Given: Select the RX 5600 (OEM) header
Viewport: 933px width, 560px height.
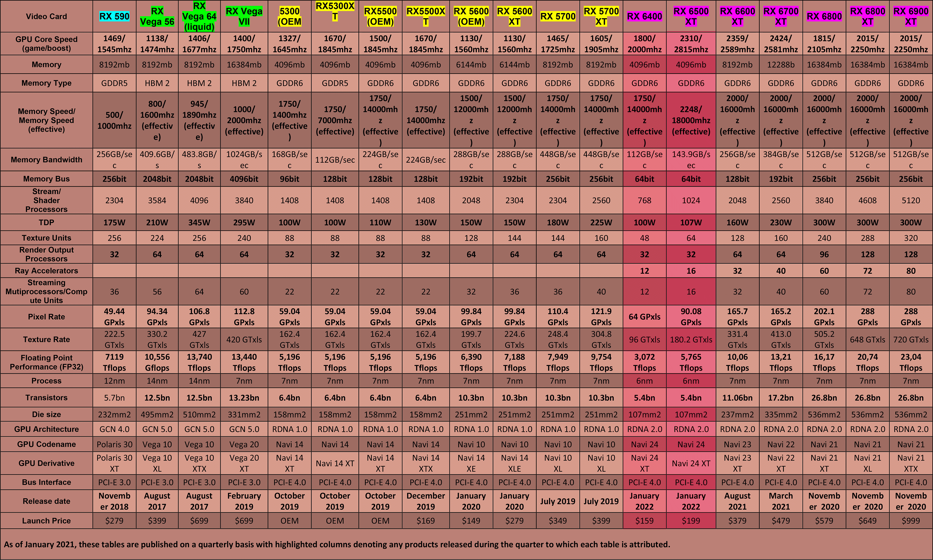Looking at the screenshot, I should (x=471, y=16).
